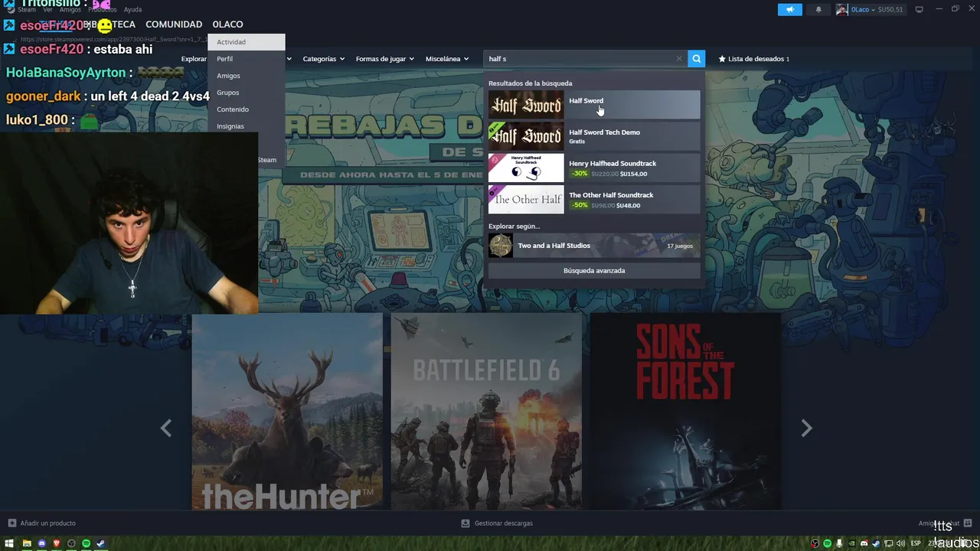Click the Spotify icon in system tray
980x551 pixels.
tap(827, 543)
